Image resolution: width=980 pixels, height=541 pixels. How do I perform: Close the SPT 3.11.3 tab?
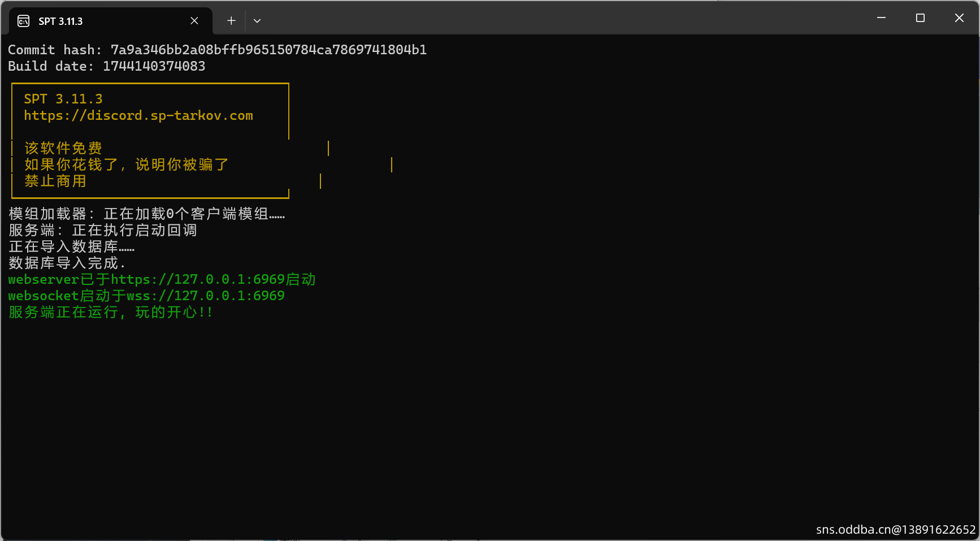pyautogui.click(x=194, y=21)
